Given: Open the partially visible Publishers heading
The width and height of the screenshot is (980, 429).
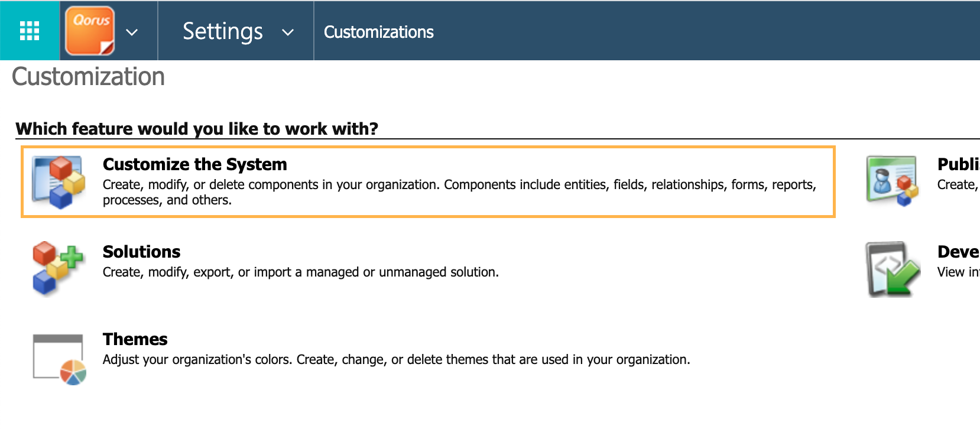Looking at the screenshot, I should pyautogui.click(x=958, y=164).
